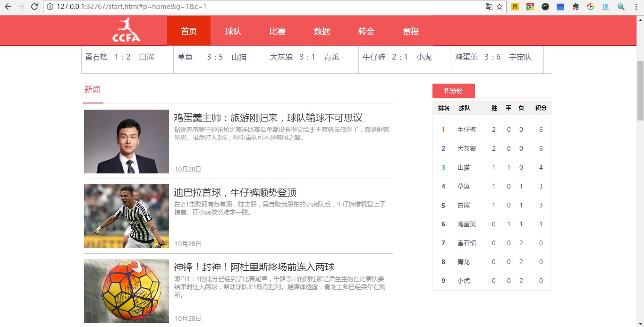Click team 番石榴 in standings
This screenshot has height=327, width=644.
coord(466,243)
